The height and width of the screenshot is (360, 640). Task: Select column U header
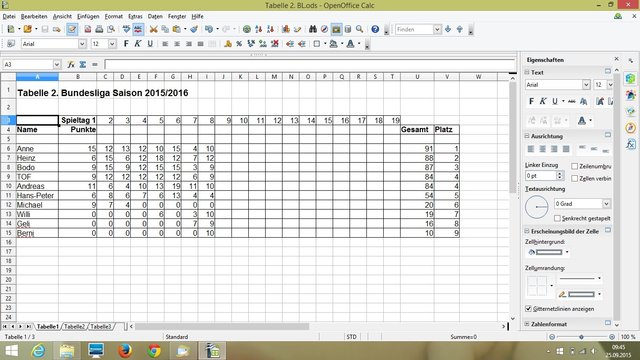coord(417,76)
